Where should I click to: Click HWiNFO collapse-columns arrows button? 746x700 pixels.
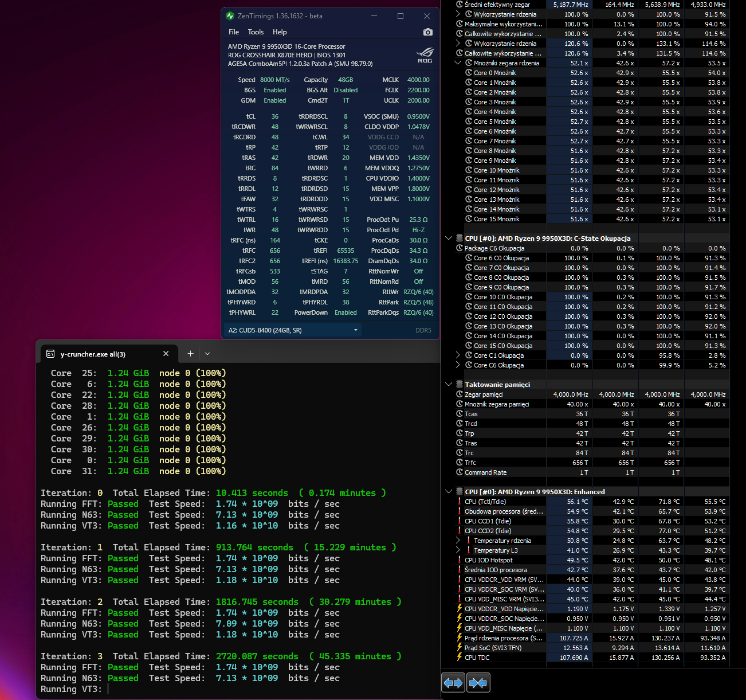478,682
